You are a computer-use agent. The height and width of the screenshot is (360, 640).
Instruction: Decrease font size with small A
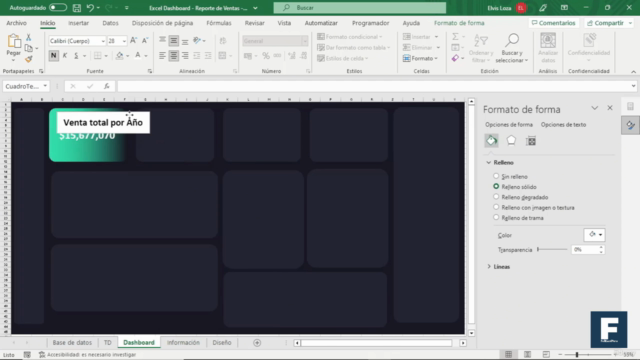pos(145,40)
